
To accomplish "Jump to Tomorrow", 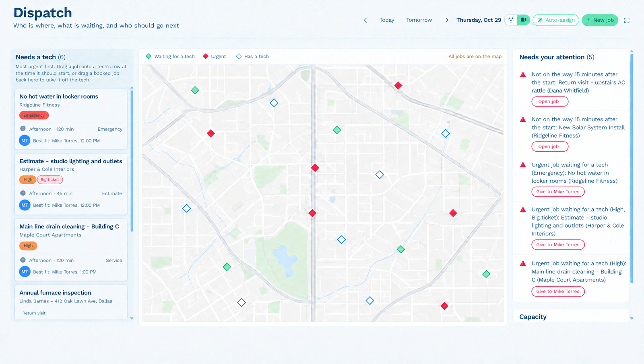I will coord(419,20).
